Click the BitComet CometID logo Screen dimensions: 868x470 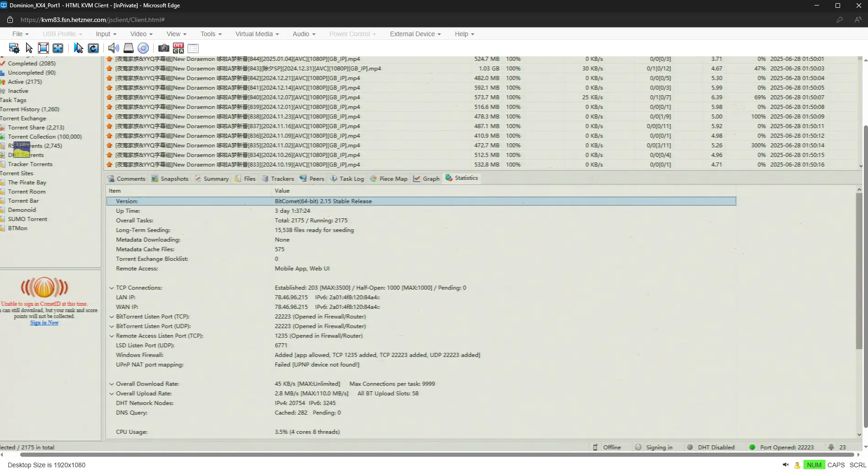44,287
